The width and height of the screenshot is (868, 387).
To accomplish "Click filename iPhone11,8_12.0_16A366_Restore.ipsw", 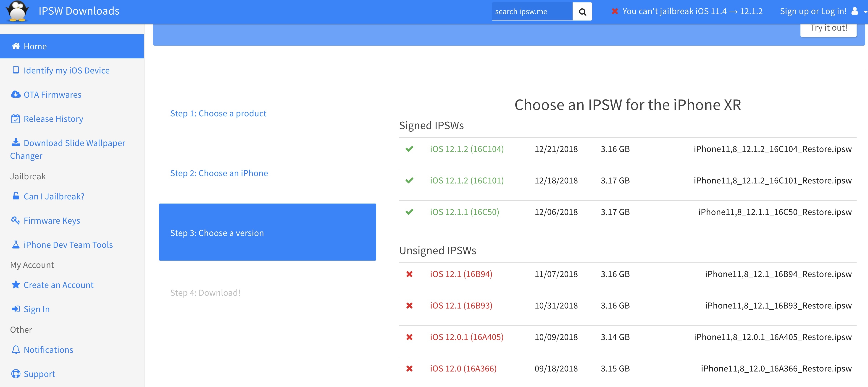I will 776,369.
